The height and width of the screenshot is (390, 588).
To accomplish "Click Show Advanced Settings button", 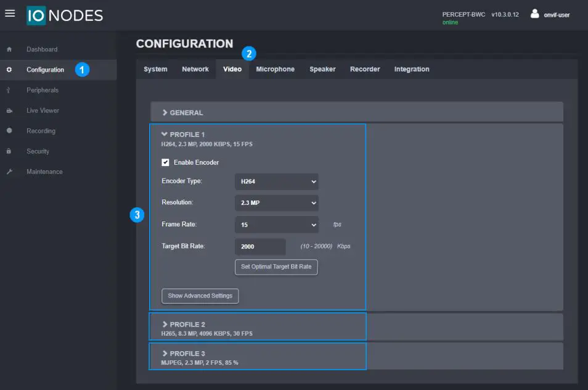I will click(200, 296).
